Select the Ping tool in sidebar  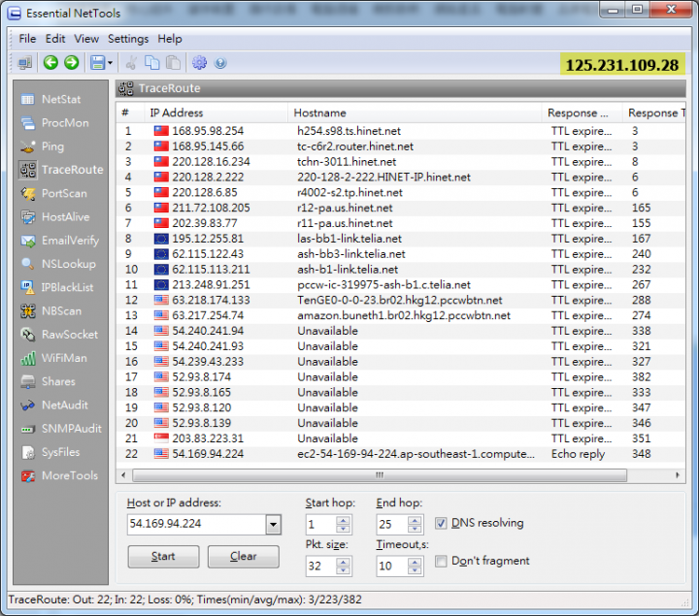click(43, 146)
